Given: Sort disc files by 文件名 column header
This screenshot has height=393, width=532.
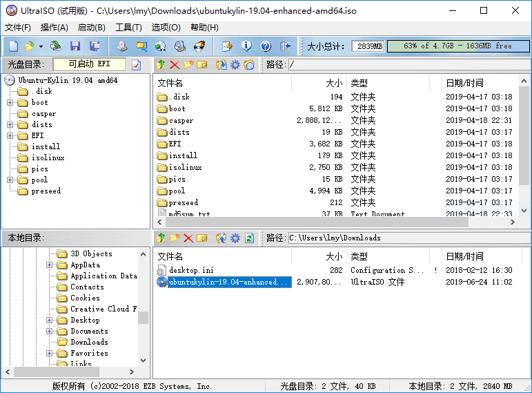Looking at the screenshot, I should click(224, 83).
